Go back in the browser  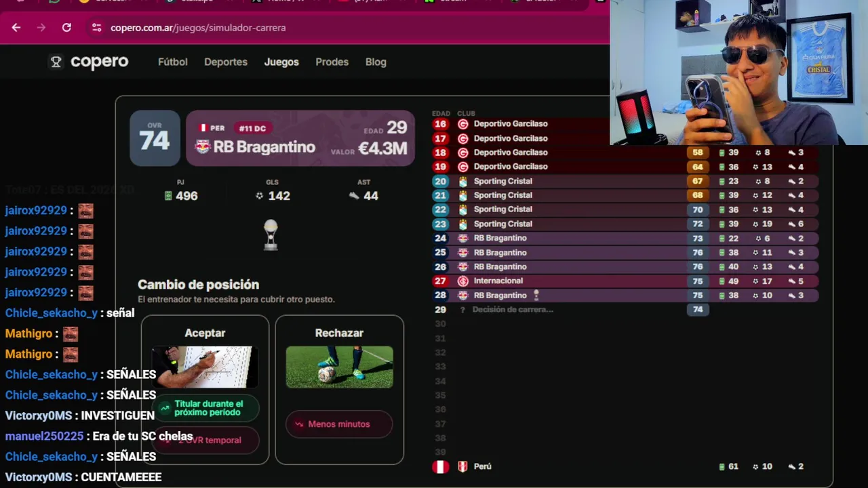[16, 28]
